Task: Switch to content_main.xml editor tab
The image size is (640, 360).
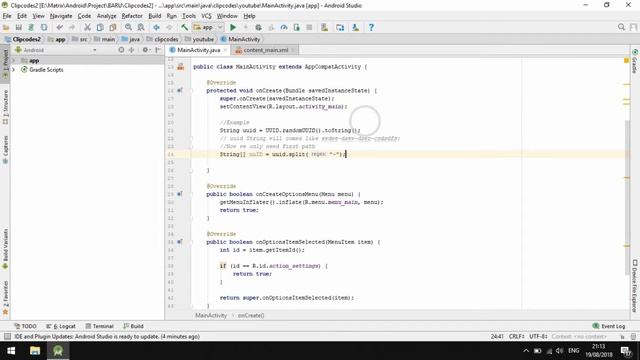Action: 265,50
